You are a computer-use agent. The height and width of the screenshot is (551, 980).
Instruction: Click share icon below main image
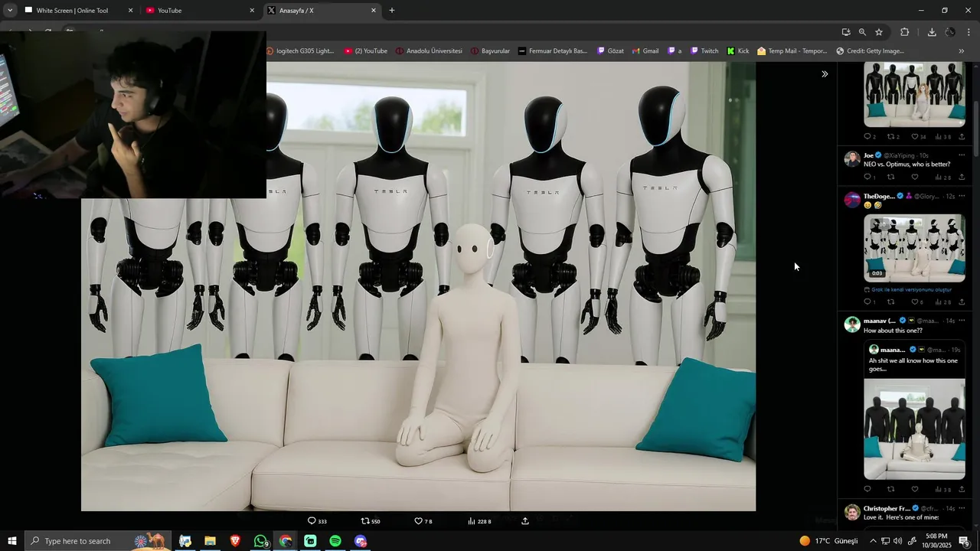[x=525, y=521]
